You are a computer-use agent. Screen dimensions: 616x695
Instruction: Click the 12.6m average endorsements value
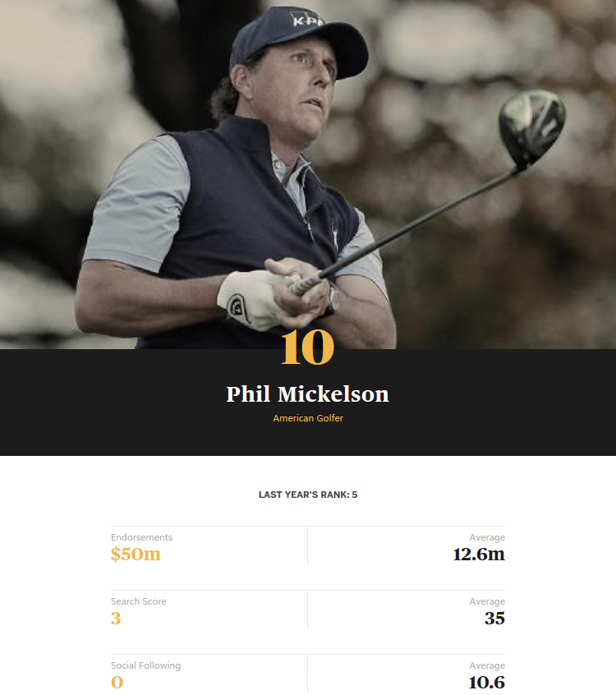point(479,555)
